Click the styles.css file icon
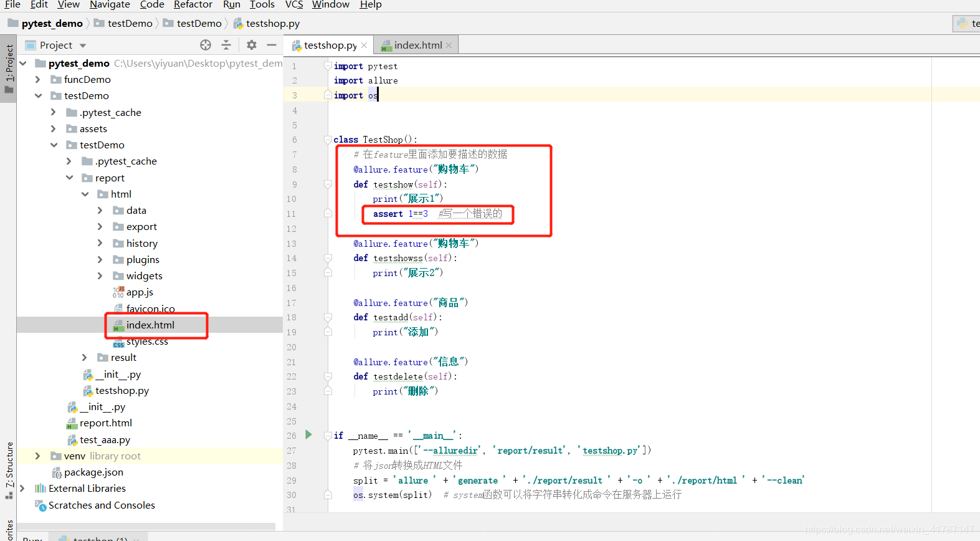The width and height of the screenshot is (980, 541). pyautogui.click(x=118, y=342)
